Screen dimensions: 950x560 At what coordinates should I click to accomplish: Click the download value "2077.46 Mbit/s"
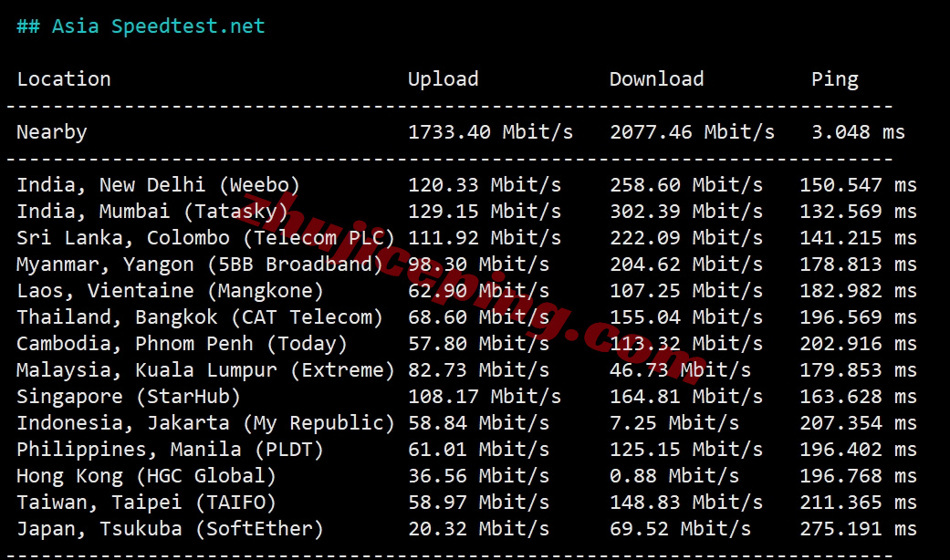pos(693,132)
